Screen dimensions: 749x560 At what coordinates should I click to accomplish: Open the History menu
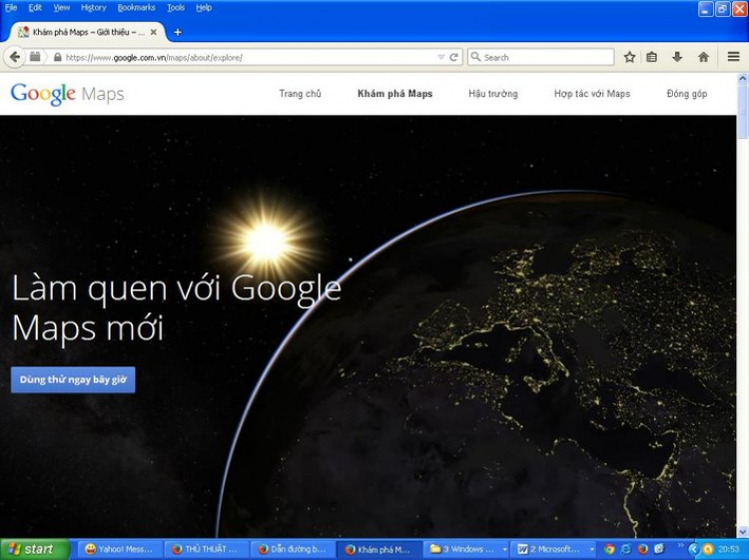(x=94, y=8)
